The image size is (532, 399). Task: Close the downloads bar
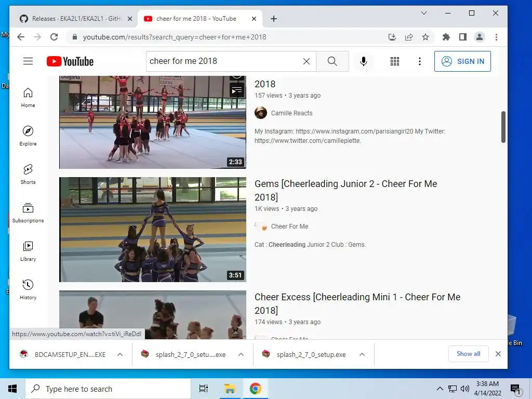tap(498, 354)
